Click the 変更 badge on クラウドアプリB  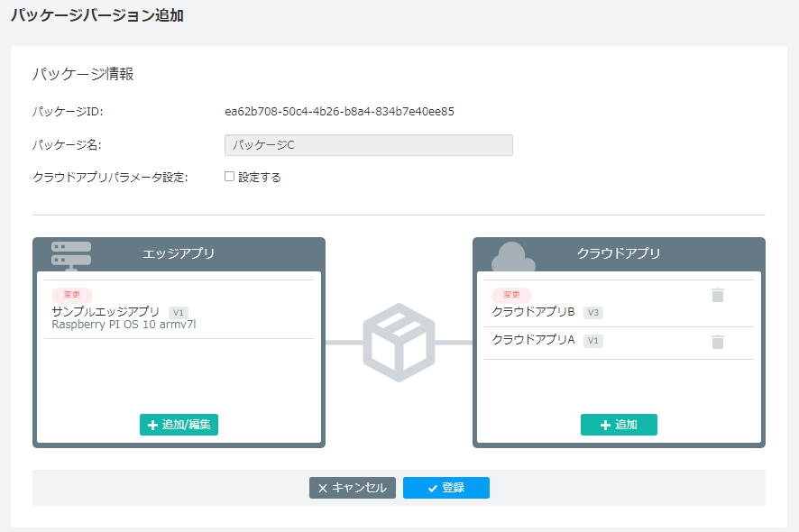coord(511,295)
